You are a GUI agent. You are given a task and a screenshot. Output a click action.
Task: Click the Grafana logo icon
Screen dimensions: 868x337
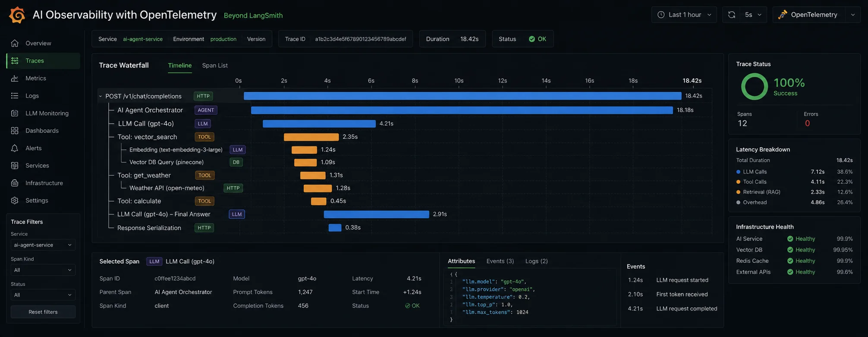[x=17, y=15]
